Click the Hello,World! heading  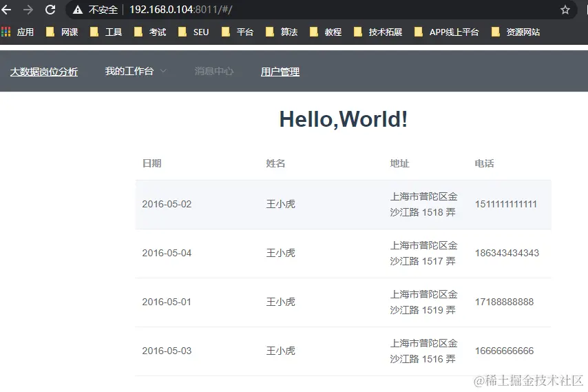tap(343, 119)
